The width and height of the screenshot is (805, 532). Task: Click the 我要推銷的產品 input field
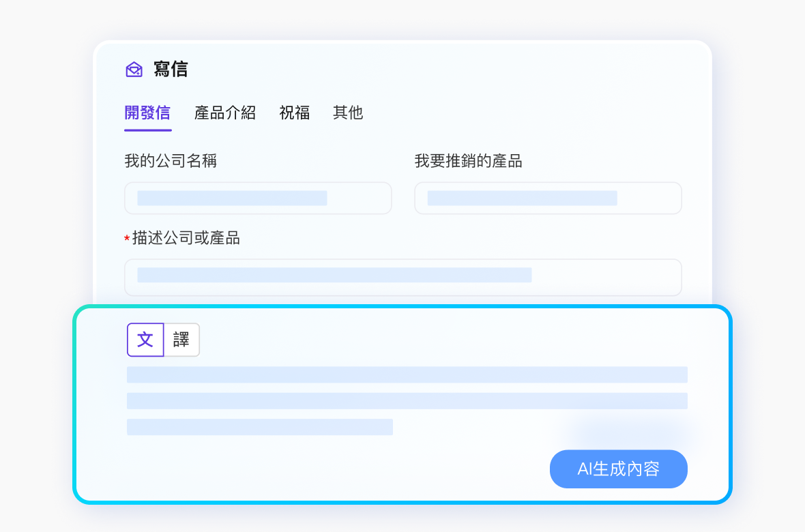(548, 198)
